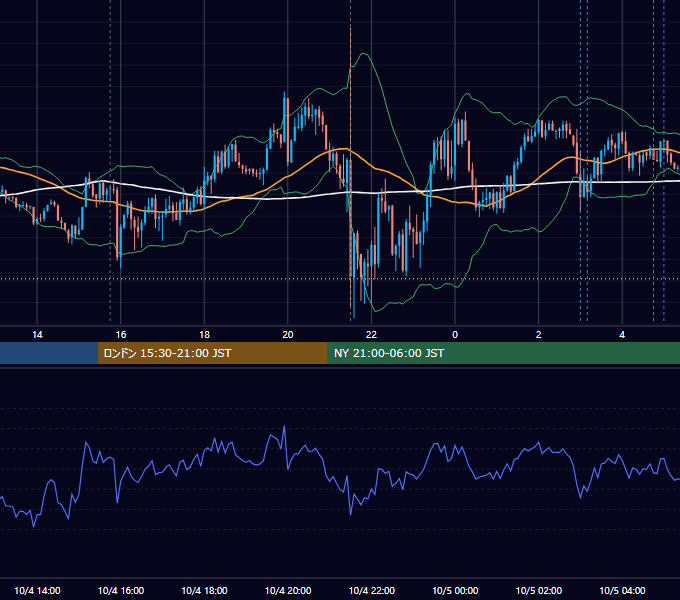680x600 pixels.
Task: Click the 14 hour label on upper axis
Action: (x=37, y=335)
